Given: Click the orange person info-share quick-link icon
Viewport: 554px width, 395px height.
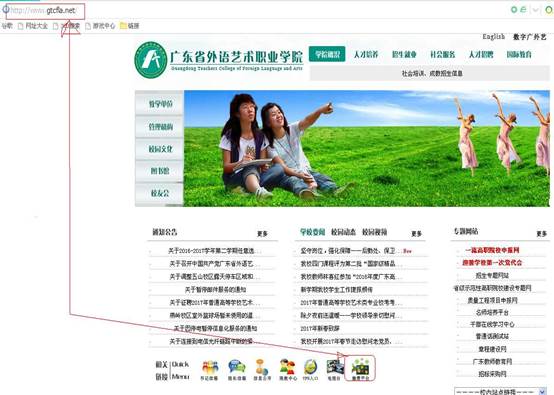Looking at the screenshot, I should [x=262, y=369].
